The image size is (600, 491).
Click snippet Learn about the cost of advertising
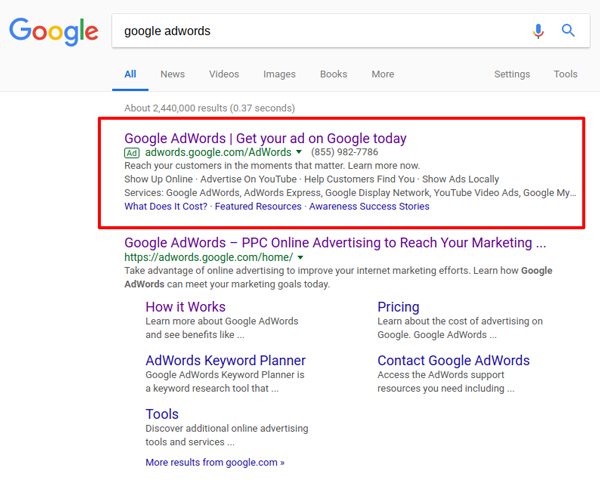click(x=460, y=328)
